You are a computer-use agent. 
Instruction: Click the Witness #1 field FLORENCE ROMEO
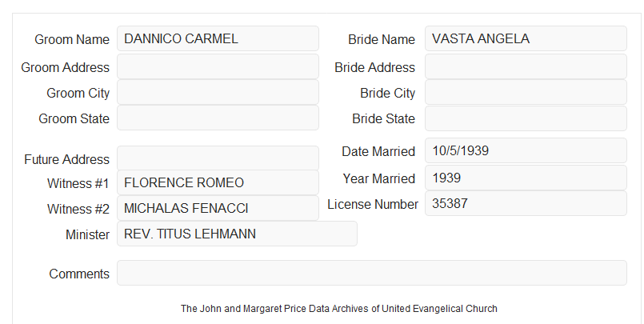tap(218, 182)
